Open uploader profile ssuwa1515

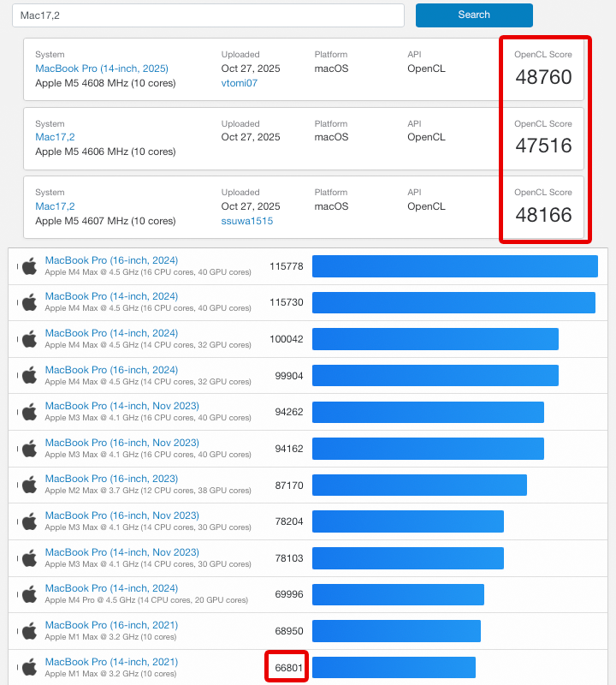pyautogui.click(x=246, y=221)
